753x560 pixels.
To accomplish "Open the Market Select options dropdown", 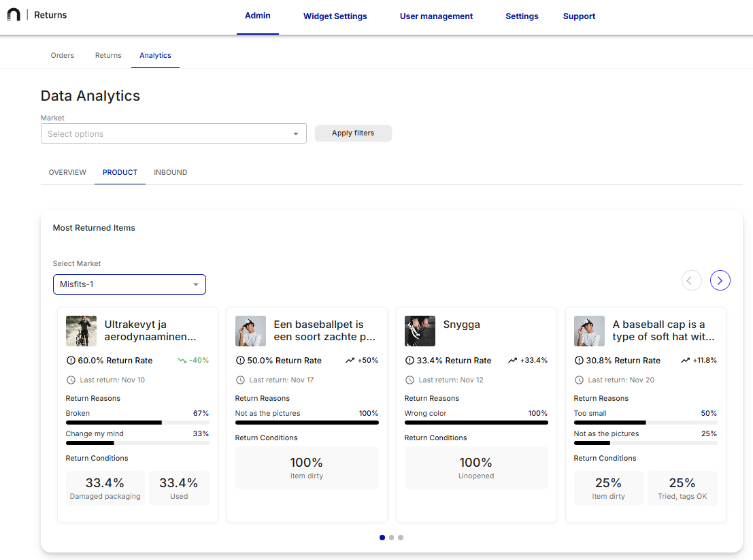I will pyautogui.click(x=173, y=134).
